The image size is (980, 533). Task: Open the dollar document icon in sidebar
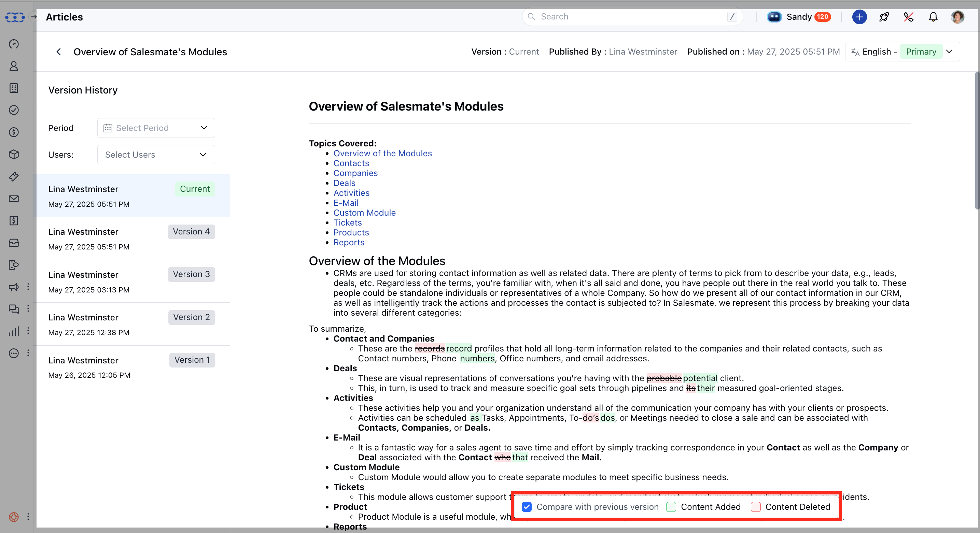click(14, 220)
